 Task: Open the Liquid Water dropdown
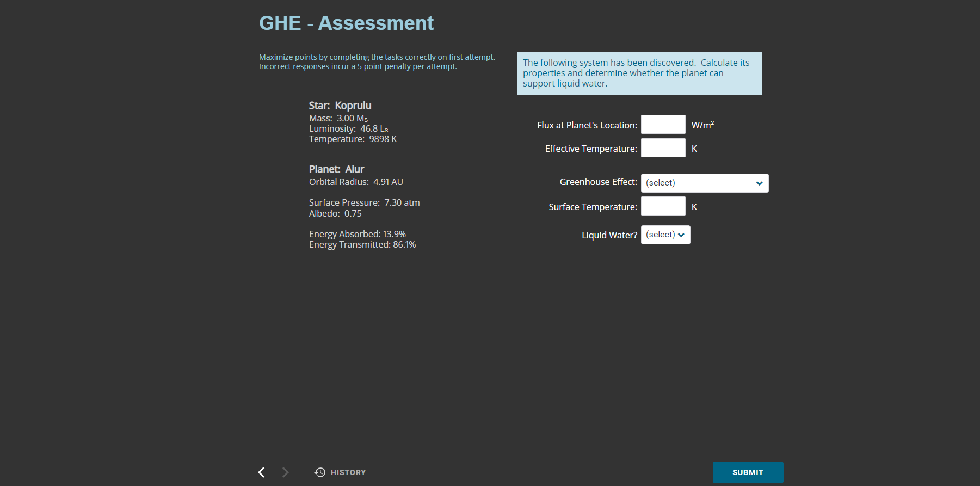(665, 235)
